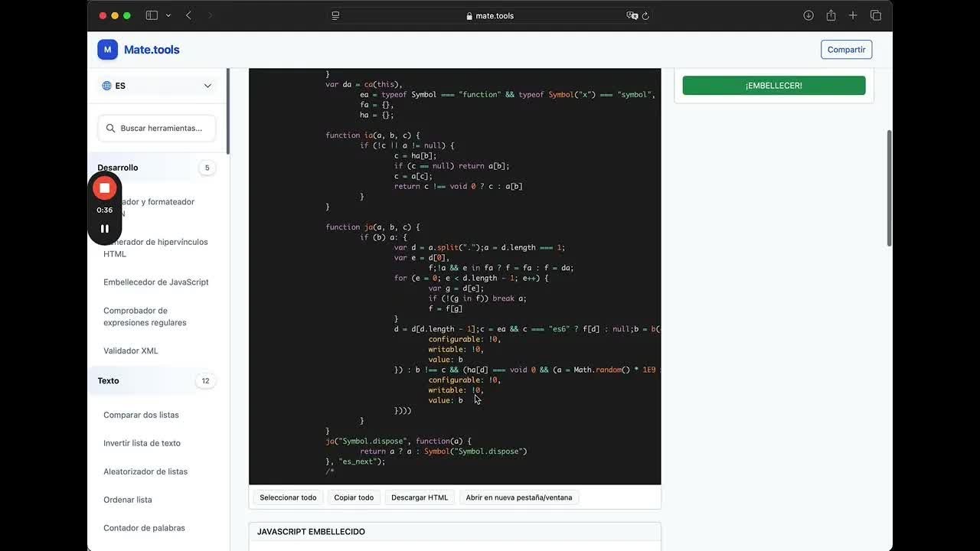The width and height of the screenshot is (980, 551).
Task: Click the ja("Symbol.dispose" code line
Action: click(399, 442)
